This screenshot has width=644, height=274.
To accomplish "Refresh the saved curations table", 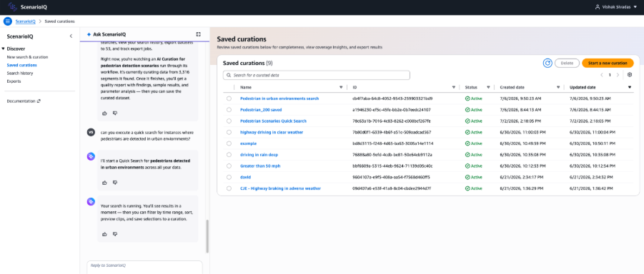I will [x=548, y=64].
